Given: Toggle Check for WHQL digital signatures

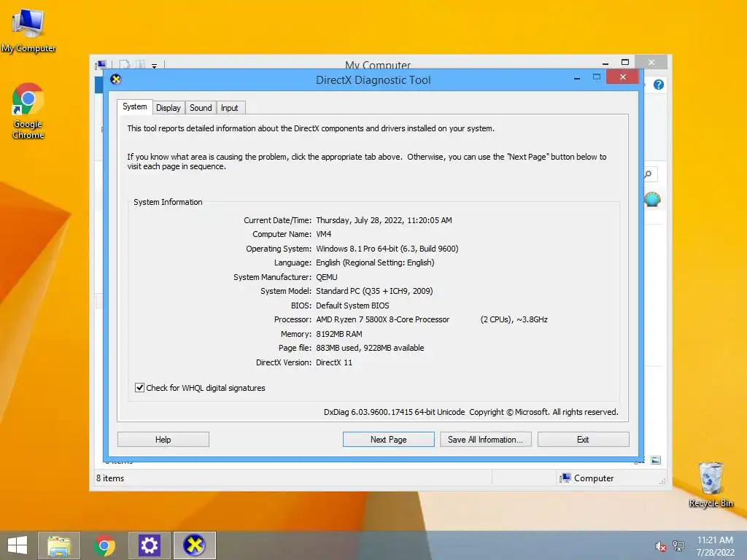Looking at the screenshot, I should pyautogui.click(x=139, y=388).
